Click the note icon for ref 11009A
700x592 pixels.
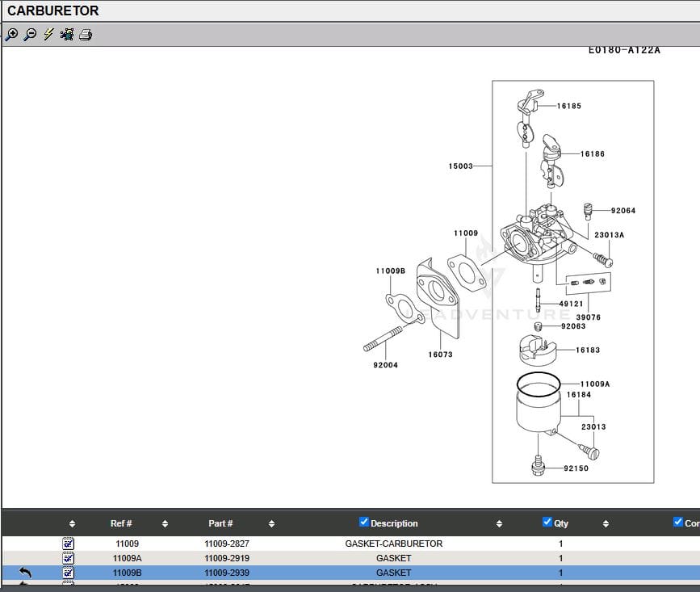69,558
